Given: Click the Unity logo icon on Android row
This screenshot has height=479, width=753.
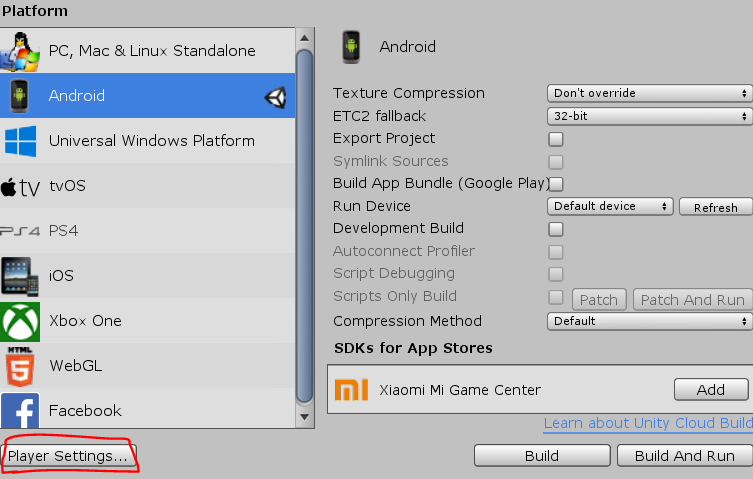Looking at the screenshot, I should (276, 97).
